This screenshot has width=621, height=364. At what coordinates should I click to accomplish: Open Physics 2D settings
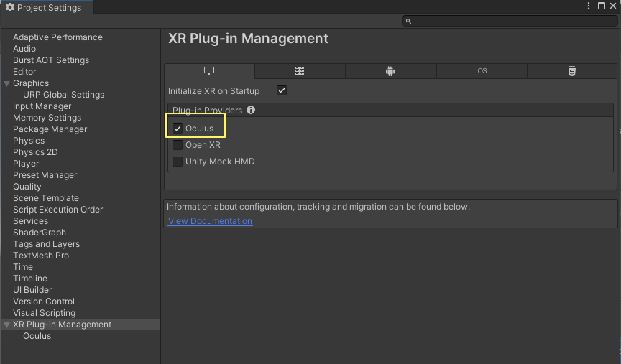(x=35, y=152)
